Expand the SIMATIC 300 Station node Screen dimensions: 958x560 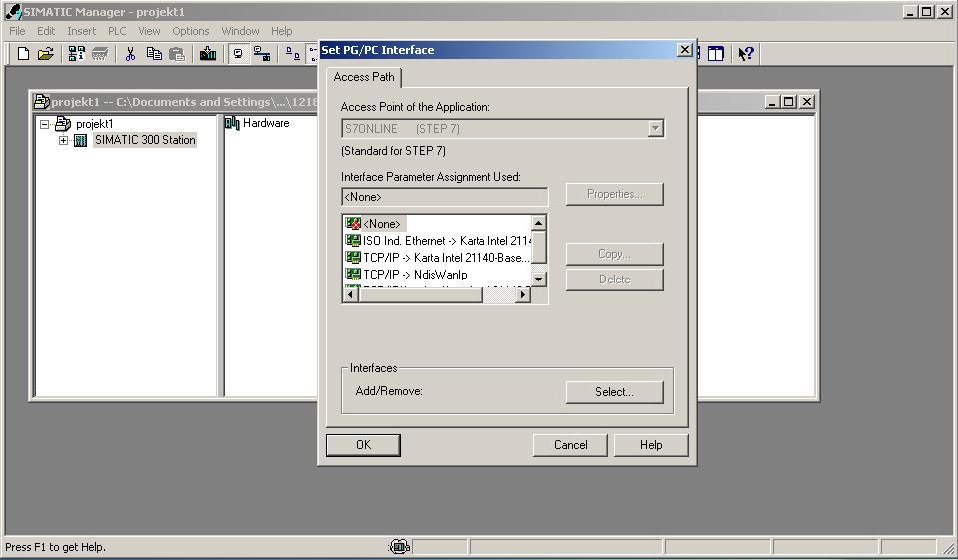click(x=63, y=141)
